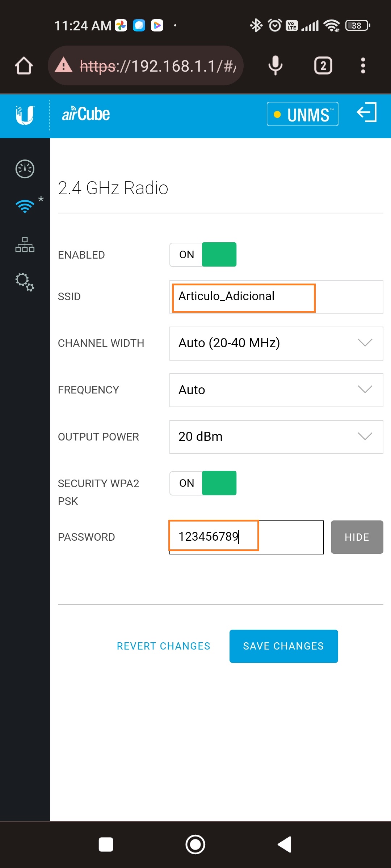This screenshot has height=868, width=391.
Task: Open the Frequency dropdown set to Auto
Action: point(276,390)
